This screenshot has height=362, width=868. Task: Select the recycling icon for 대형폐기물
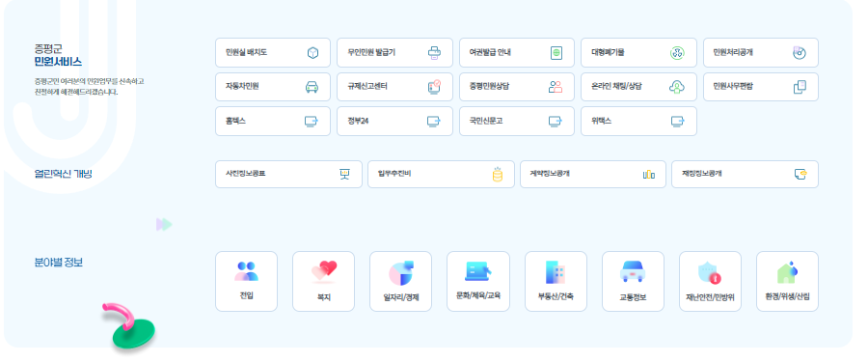[678, 53]
